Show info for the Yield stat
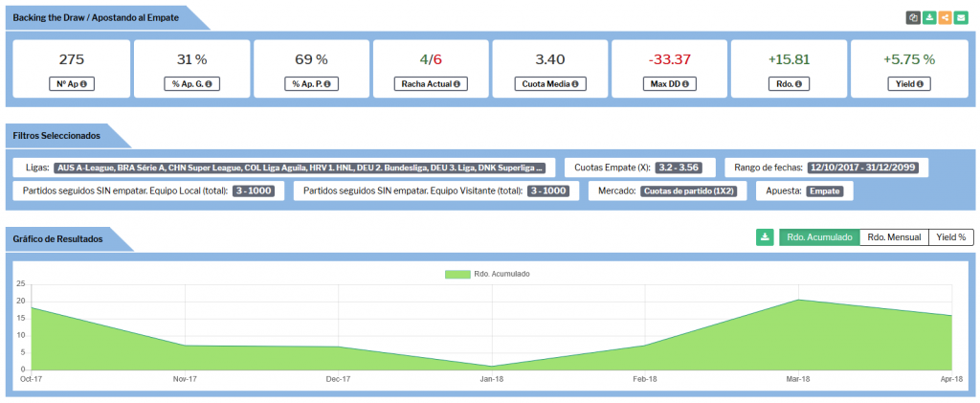This screenshot has width=980, height=403. pyautogui.click(x=908, y=84)
